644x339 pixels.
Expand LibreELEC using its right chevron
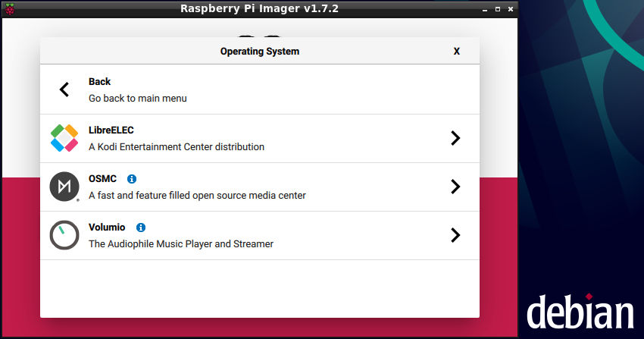coord(455,138)
